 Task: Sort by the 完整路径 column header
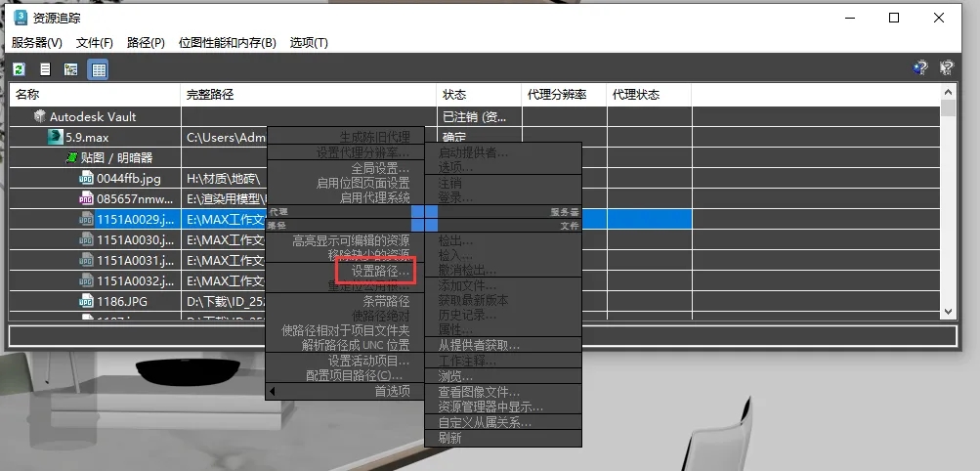pyautogui.click(x=309, y=95)
